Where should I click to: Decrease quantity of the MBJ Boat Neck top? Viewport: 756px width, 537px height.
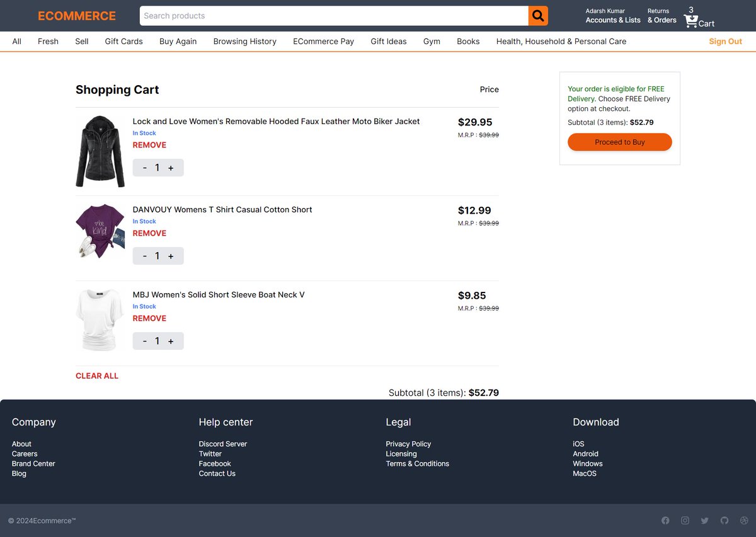tap(145, 340)
